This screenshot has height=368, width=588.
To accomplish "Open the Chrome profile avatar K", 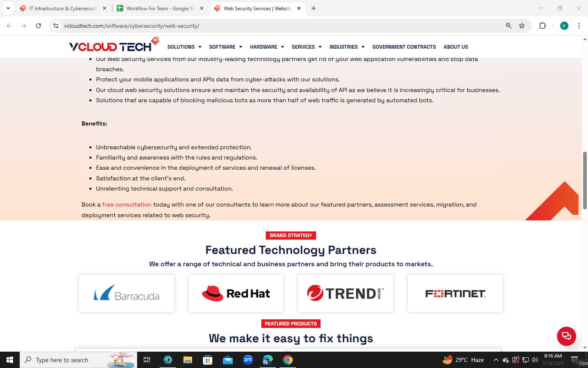I will click(x=564, y=26).
